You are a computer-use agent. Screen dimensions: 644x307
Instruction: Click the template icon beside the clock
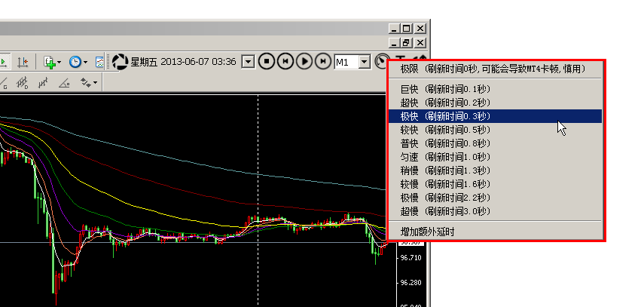pyautogui.click(x=99, y=61)
